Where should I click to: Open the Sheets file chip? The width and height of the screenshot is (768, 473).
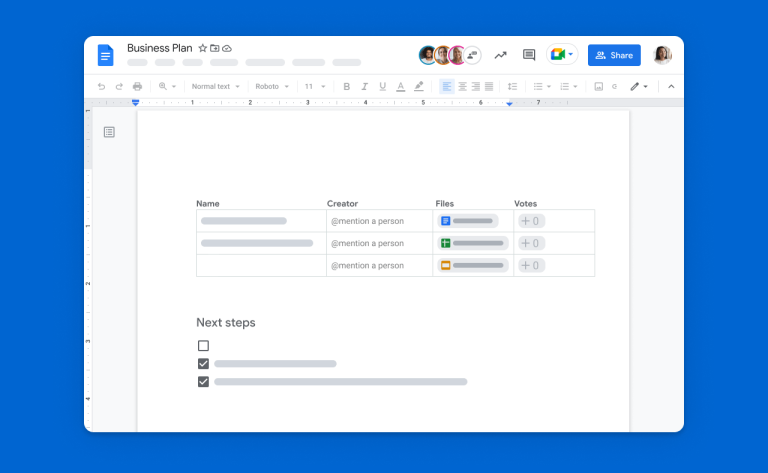pos(473,243)
